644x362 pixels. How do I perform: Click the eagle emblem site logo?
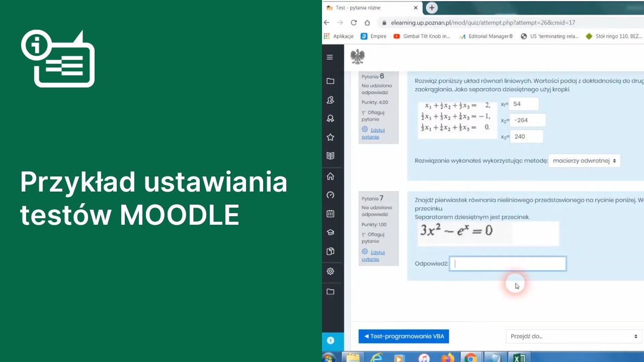tap(357, 57)
